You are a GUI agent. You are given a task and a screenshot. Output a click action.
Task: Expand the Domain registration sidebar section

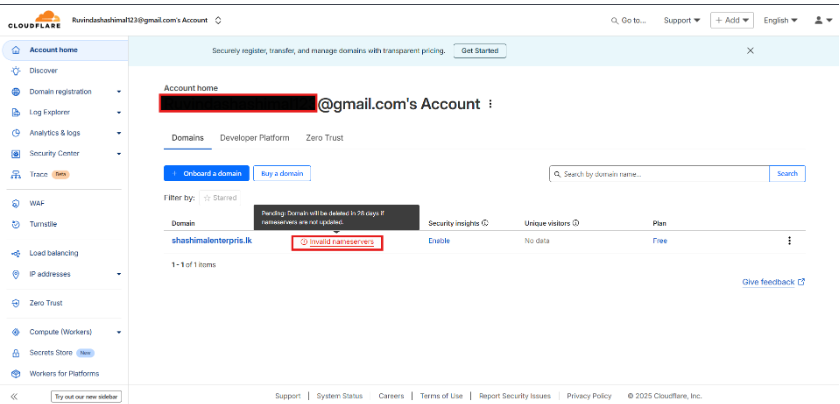click(118, 92)
